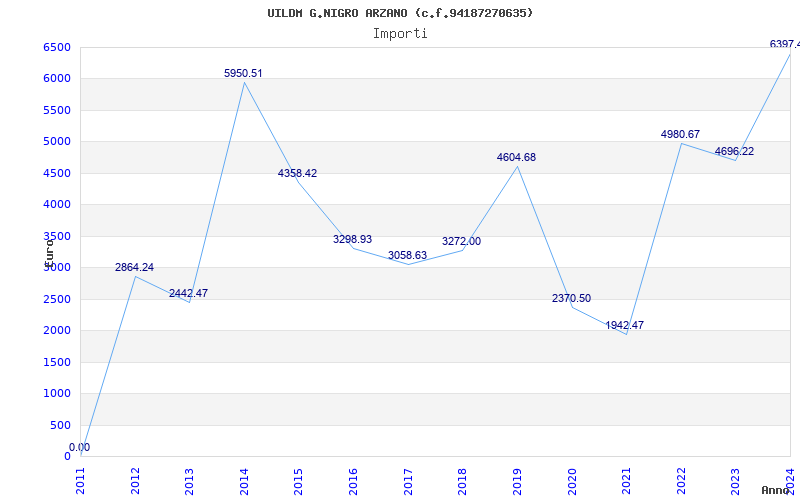800x500 pixels.
Task: Click the 2019 year axis label
Action: pos(517,481)
